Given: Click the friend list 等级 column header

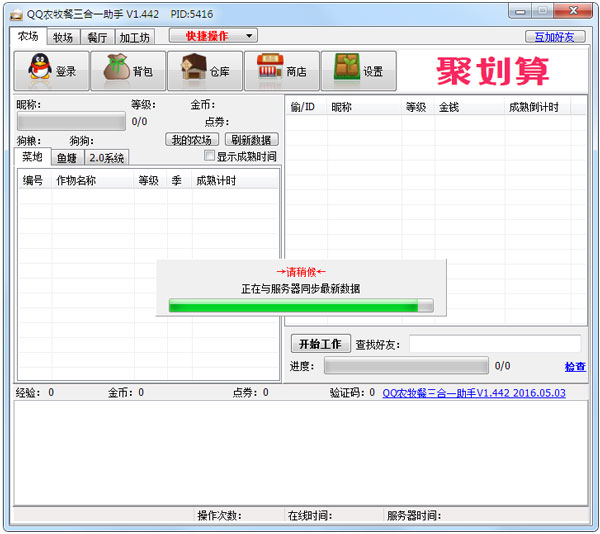Looking at the screenshot, I should click(418, 107).
